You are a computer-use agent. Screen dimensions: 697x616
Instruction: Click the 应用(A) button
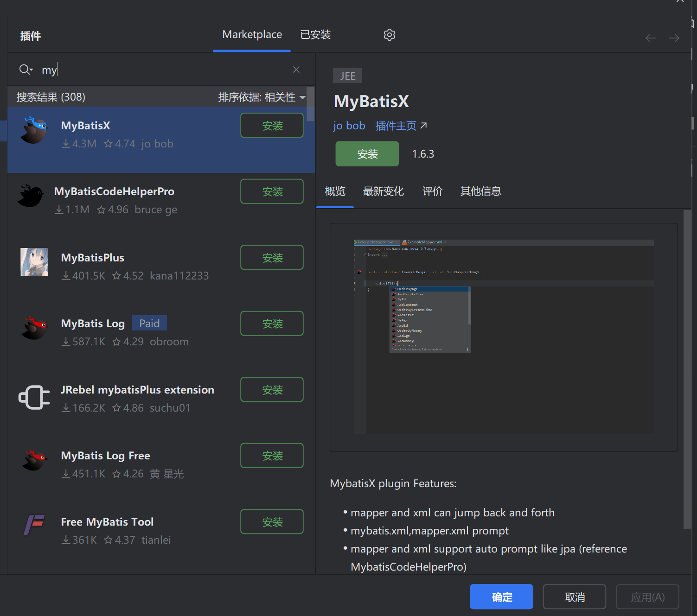[x=647, y=597]
